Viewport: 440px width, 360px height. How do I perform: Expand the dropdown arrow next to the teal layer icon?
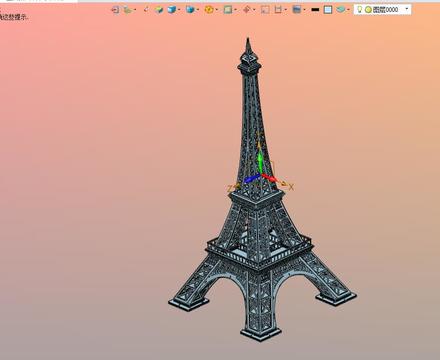click(348, 10)
